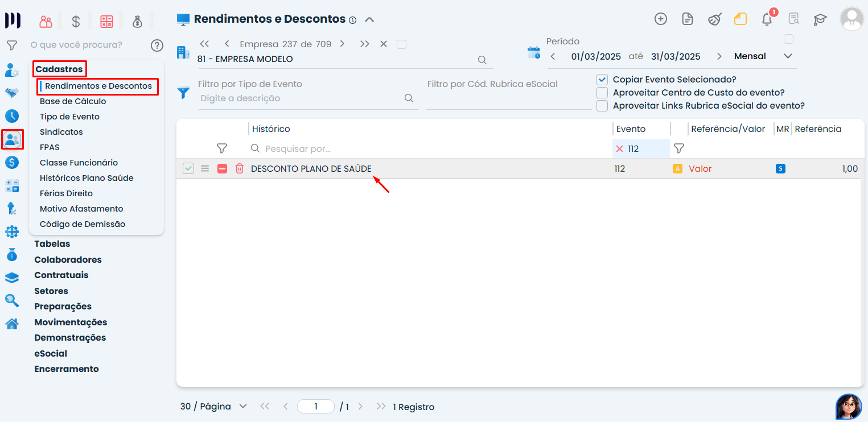This screenshot has height=422, width=868.
Task: Clear the selected company X button
Action: click(384, 44)
